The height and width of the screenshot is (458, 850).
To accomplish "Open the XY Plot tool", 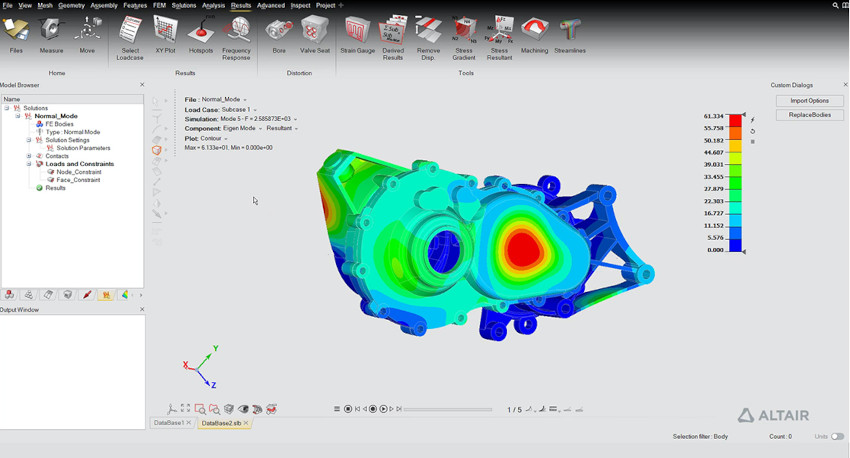I will tap(165, 33).
